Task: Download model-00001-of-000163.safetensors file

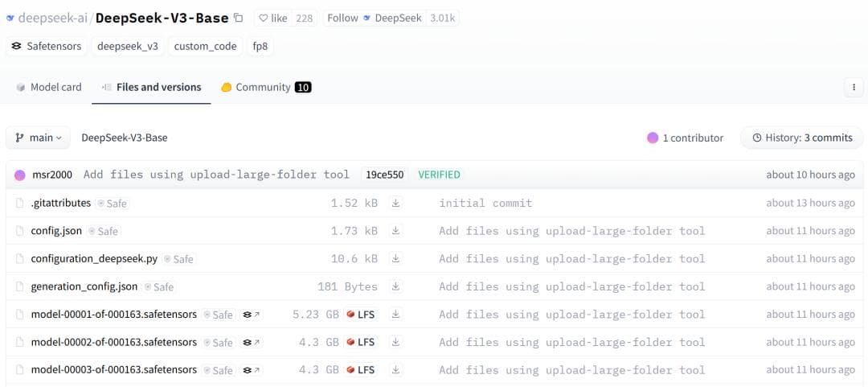Action: click(x=395, y=315)
